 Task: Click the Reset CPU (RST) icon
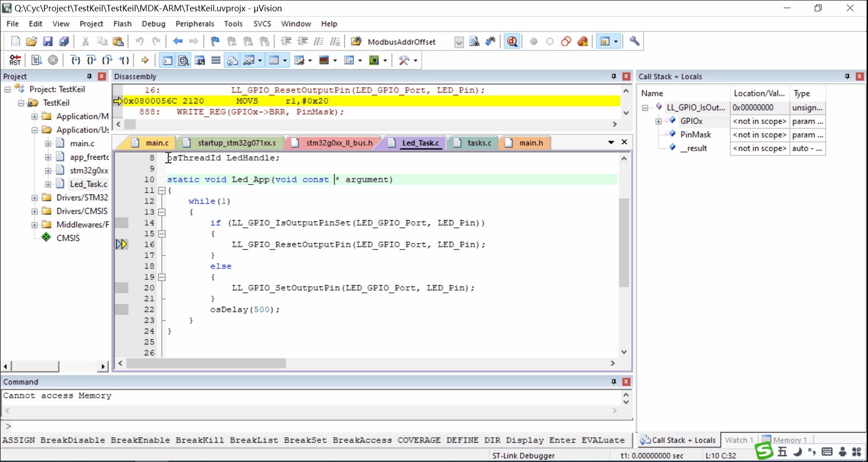pos(15,60)
